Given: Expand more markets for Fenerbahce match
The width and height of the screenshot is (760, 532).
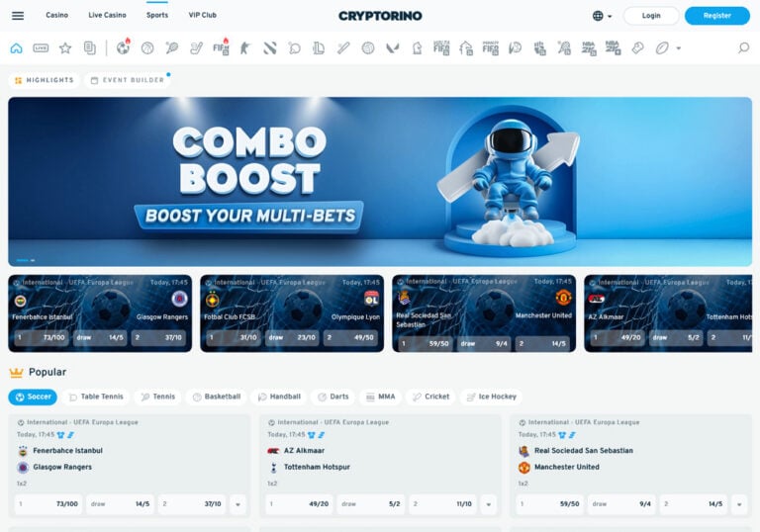Looking at the screenshot, I should (237, 504).
